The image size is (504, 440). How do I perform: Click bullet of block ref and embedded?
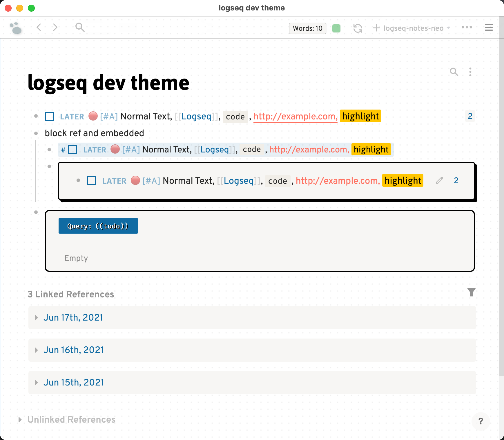click(x=36, y=133)
